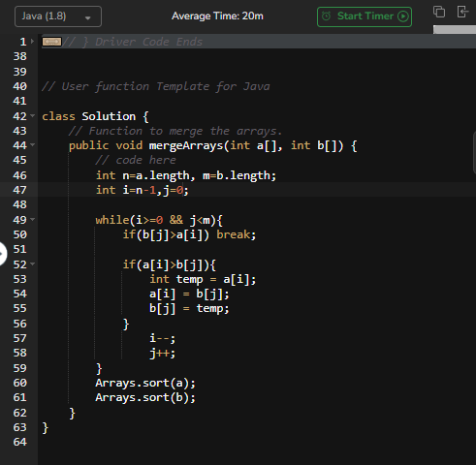Click the '// User function Template for Java' comment
The width and height of the screenshot is (476, 465).
[156, 86]
